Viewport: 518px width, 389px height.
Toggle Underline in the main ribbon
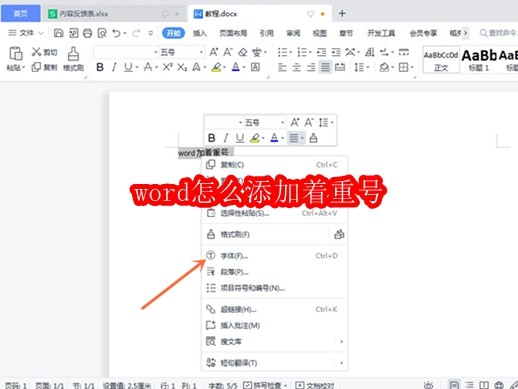click(128, 67)
